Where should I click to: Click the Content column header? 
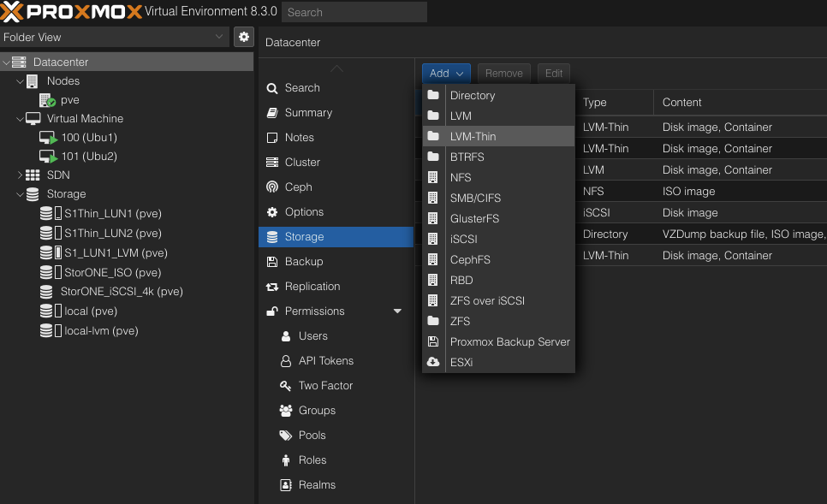click(741, 103)
